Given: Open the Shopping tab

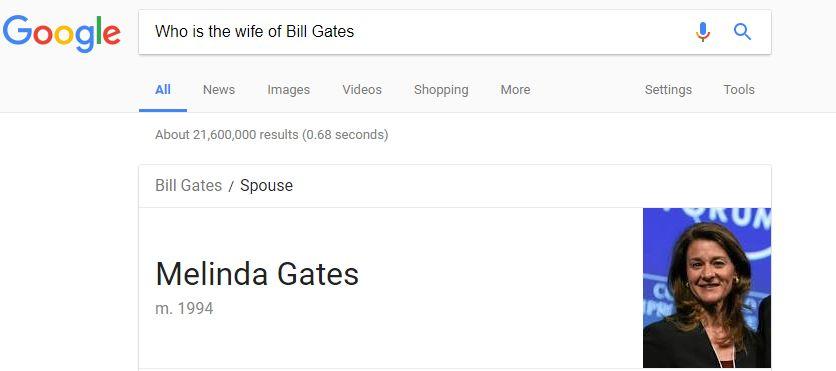Looking at the screenshot, I should point(441,90).
